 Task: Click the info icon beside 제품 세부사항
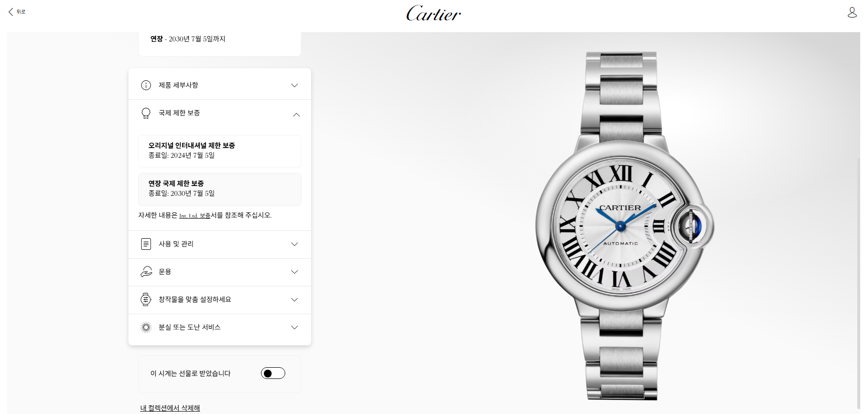(x=146, y=85)
